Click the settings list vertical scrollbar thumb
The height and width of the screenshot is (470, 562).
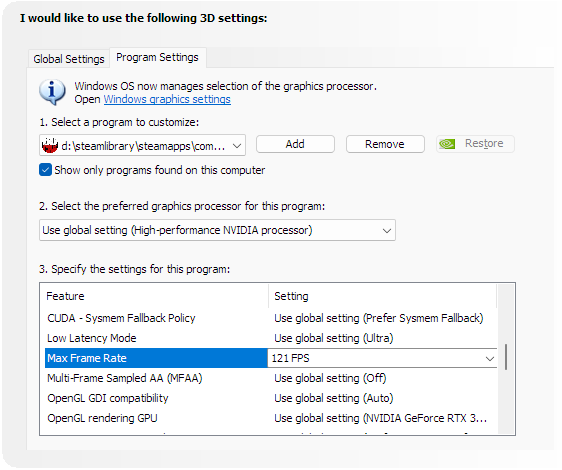click(506, 357)
